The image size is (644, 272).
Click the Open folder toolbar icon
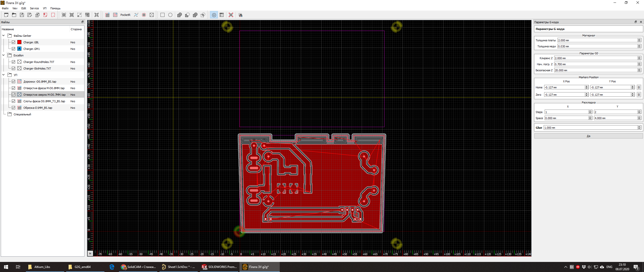pyautogui.click(x=14, y=15)
